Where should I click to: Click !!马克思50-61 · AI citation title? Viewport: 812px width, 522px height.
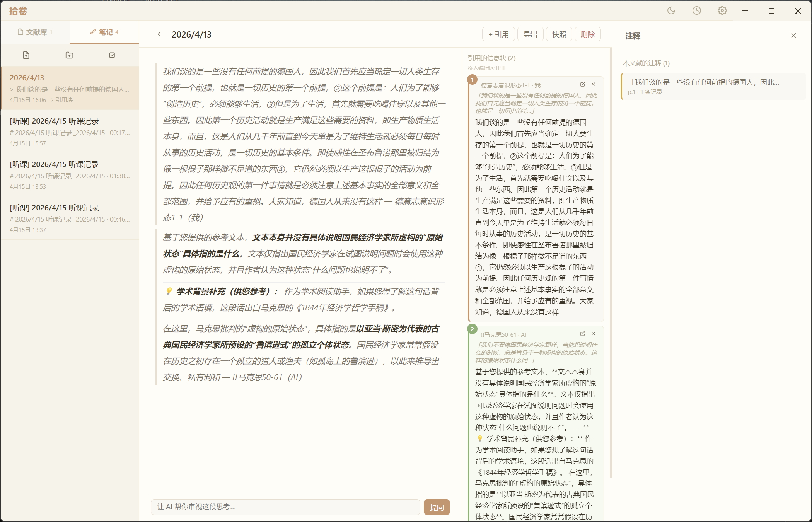click(x=503, y=334)
